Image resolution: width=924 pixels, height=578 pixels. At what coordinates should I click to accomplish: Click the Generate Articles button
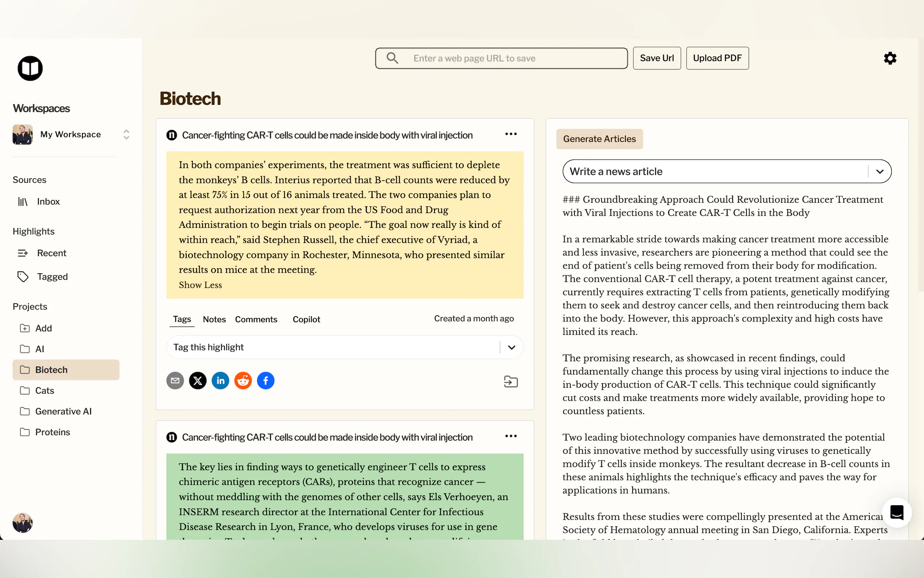tap(599, 139)
